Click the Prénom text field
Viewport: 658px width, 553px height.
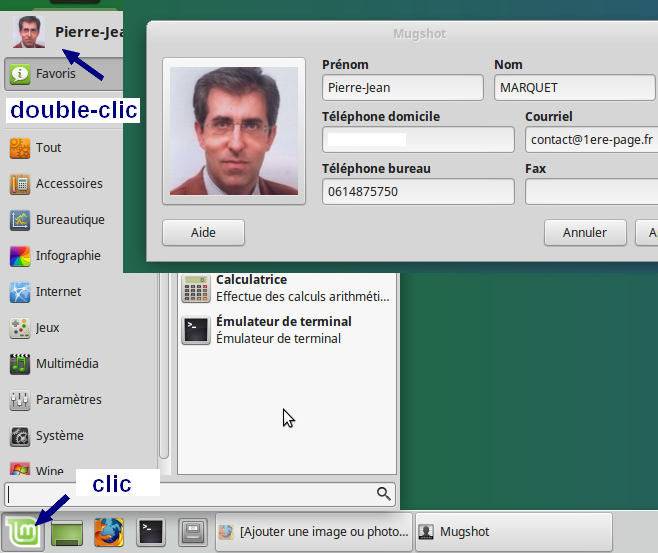pyautogui.click(x=402, y=88)
